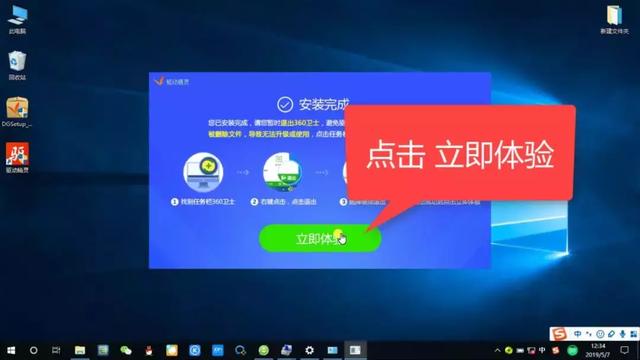This screenshot has height=360, width=640.
Task: Open the taskbar clock showing 12:34
Action: pyautogui.click(x=598, y=350)
